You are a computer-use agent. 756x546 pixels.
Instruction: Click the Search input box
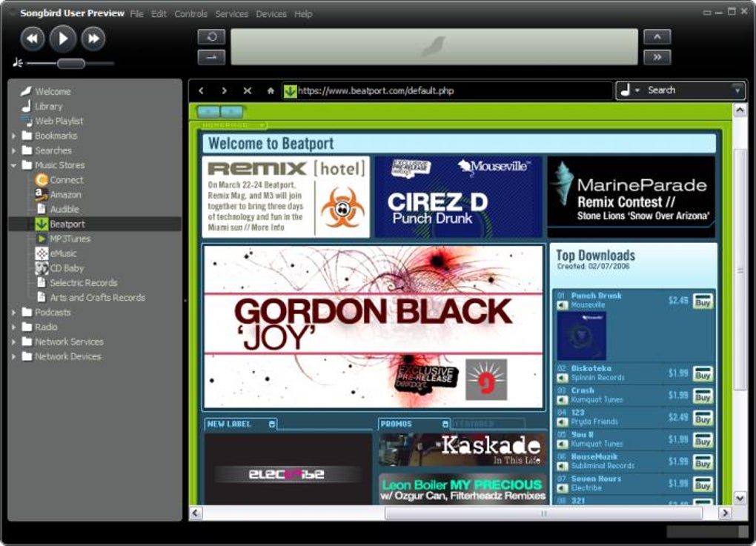tap(687, 90)
